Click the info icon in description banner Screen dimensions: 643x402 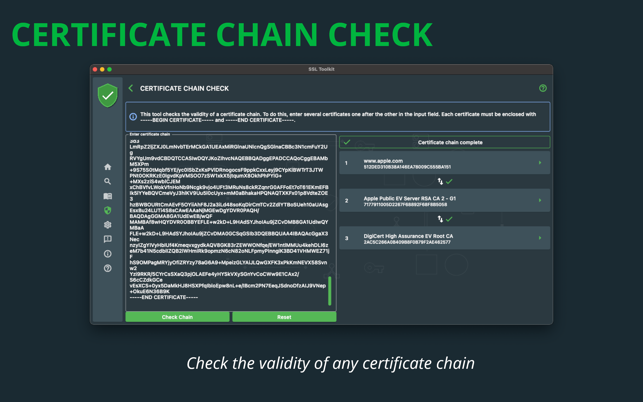click(x=133, y=117)
